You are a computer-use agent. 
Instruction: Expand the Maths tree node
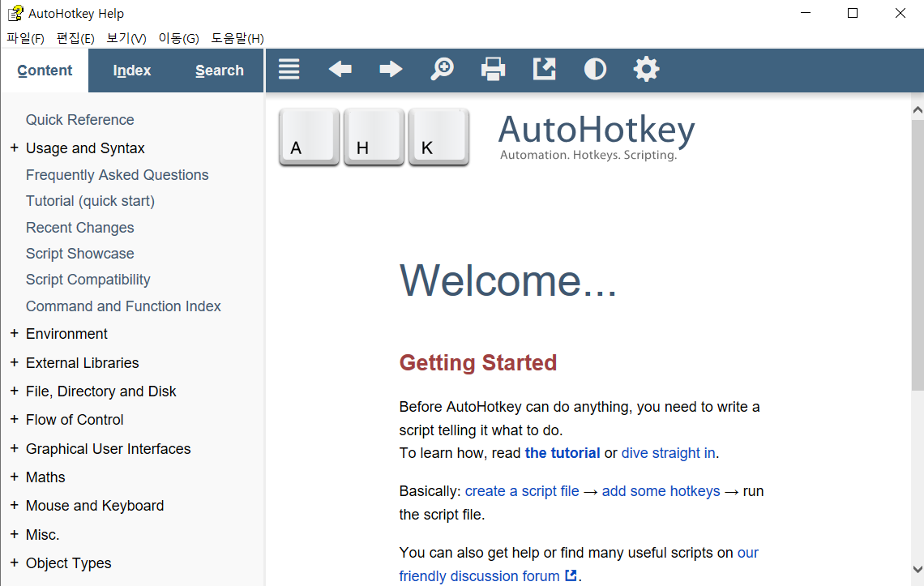coord(14,477)
